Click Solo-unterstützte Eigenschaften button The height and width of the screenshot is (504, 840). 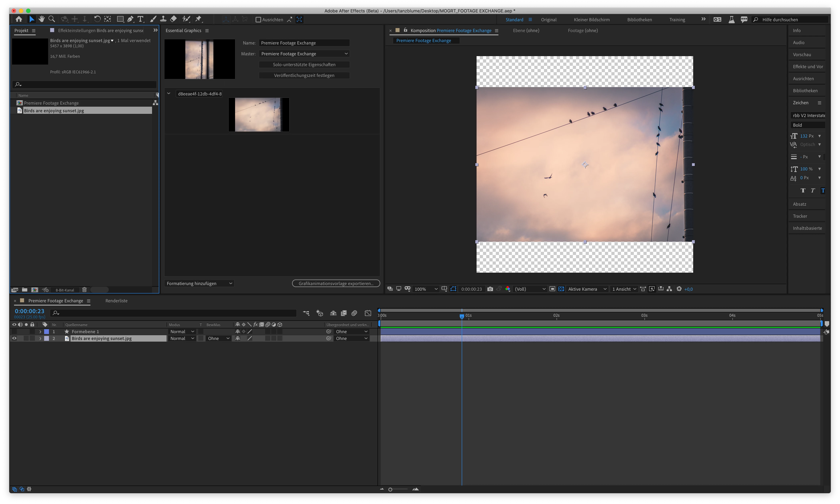(304, 65)
